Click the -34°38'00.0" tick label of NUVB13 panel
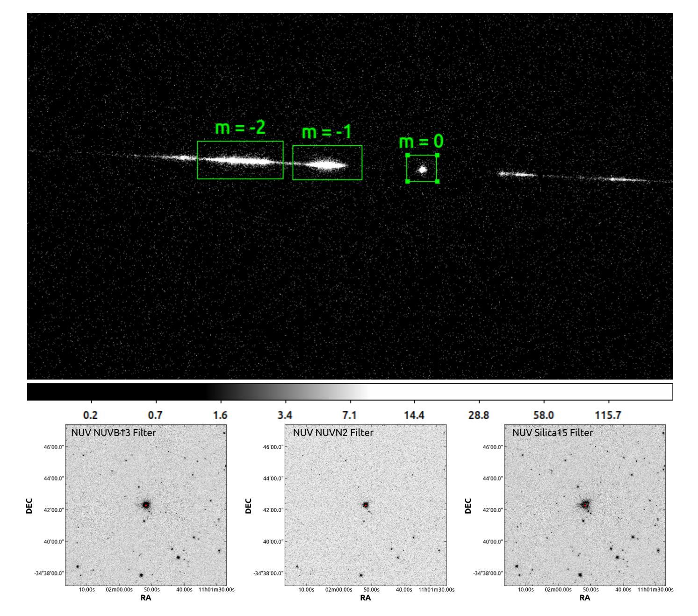The height and width of the screenshot is (616, 698). [49, 573]
